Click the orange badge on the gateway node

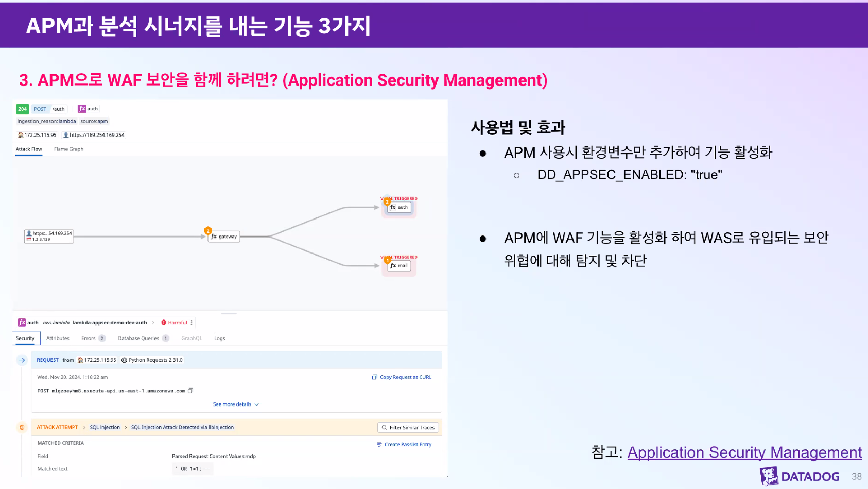(x=208, y=230)
